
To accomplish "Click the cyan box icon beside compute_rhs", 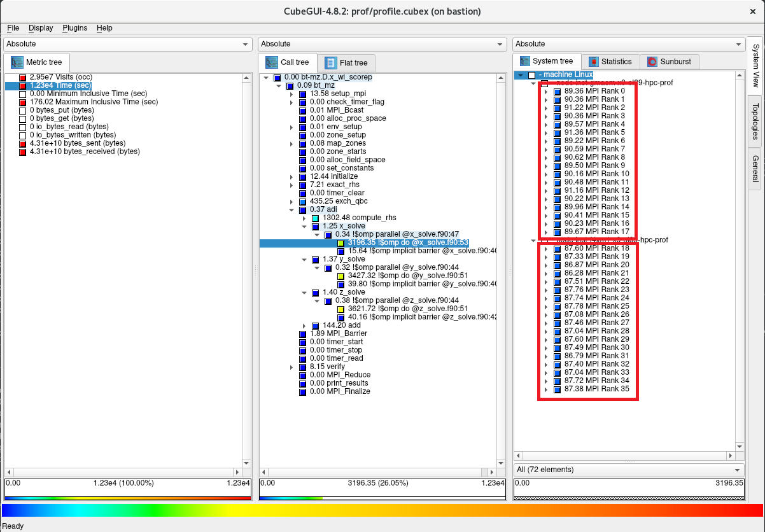I will 316,218.
